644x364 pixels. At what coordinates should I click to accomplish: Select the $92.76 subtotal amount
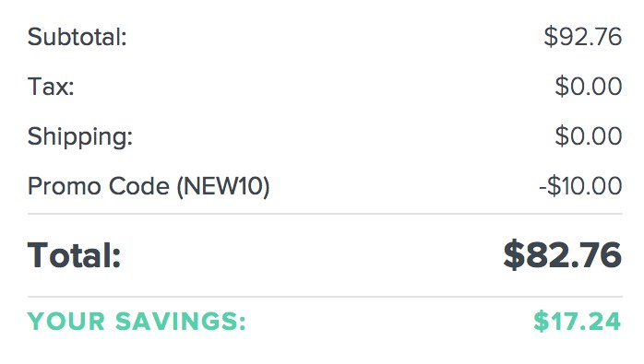583,37
